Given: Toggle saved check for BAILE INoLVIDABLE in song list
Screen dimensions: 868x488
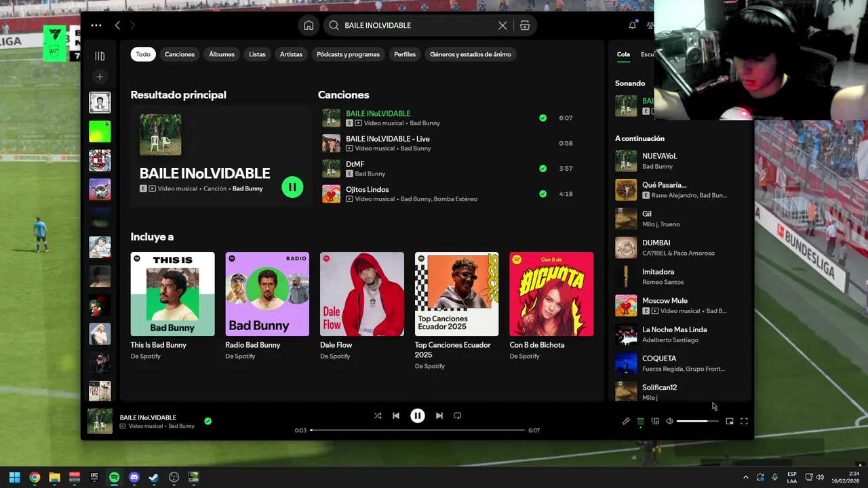Looking at the screenshot, I should pos(542,118).
